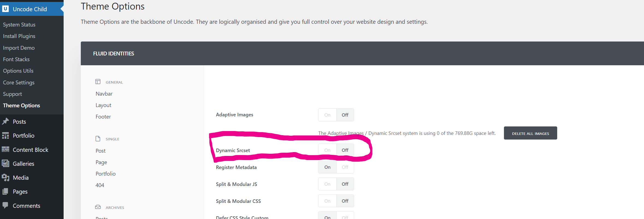This screenshot has width=644, height=219.
Task: Open Posts via its pin icon
Action: [5, 122]
